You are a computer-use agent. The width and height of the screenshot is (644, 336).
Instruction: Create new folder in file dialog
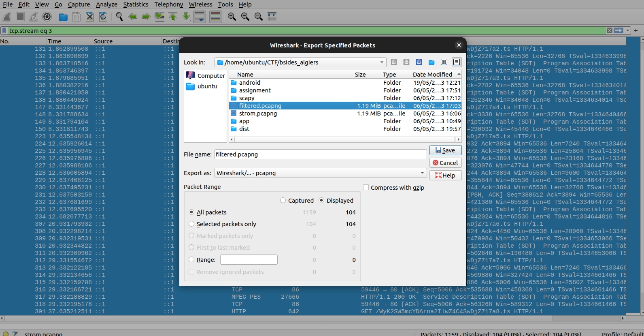tap(431, 62)
